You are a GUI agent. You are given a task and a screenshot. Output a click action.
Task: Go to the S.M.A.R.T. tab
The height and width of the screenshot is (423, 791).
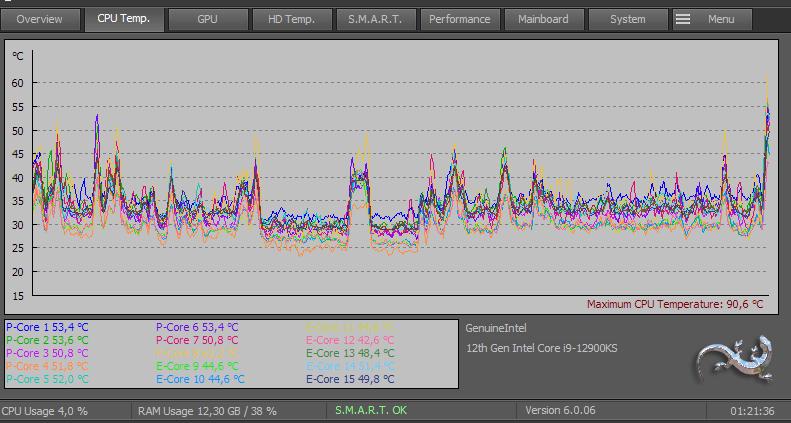click(x=375, y=19)
